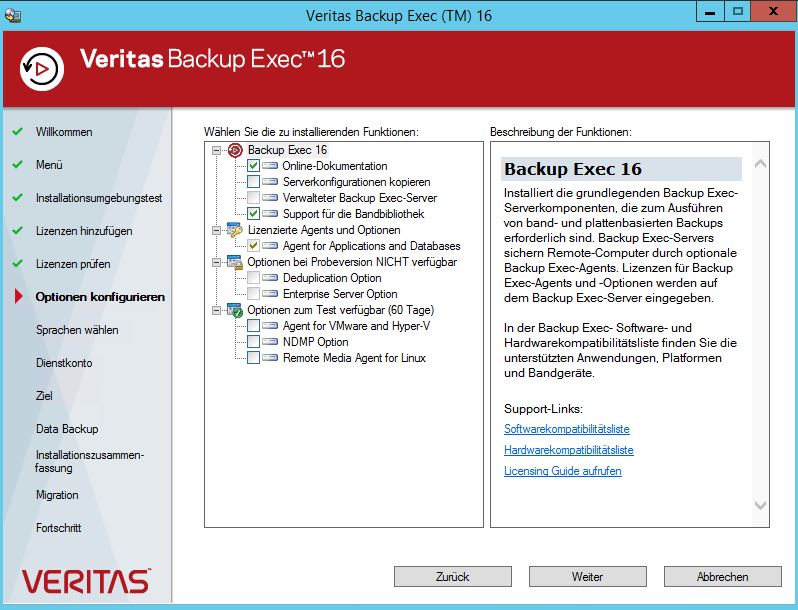Collapse Lizenzierte Agents und Optionen node
This screenshot has width=798, height=610.
pyautogui.click(x=216, y=230)
